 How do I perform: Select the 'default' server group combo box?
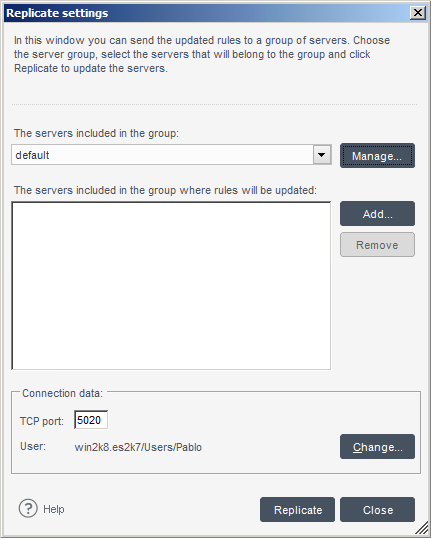click(171, 155)
